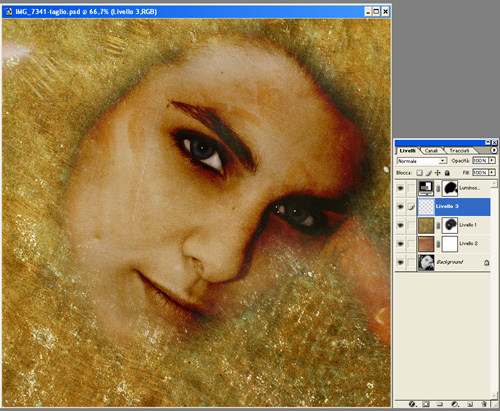Close the Layers palette
Image resolution: width=500 pixels, height=411 pixels.
[x=495, y=143]
